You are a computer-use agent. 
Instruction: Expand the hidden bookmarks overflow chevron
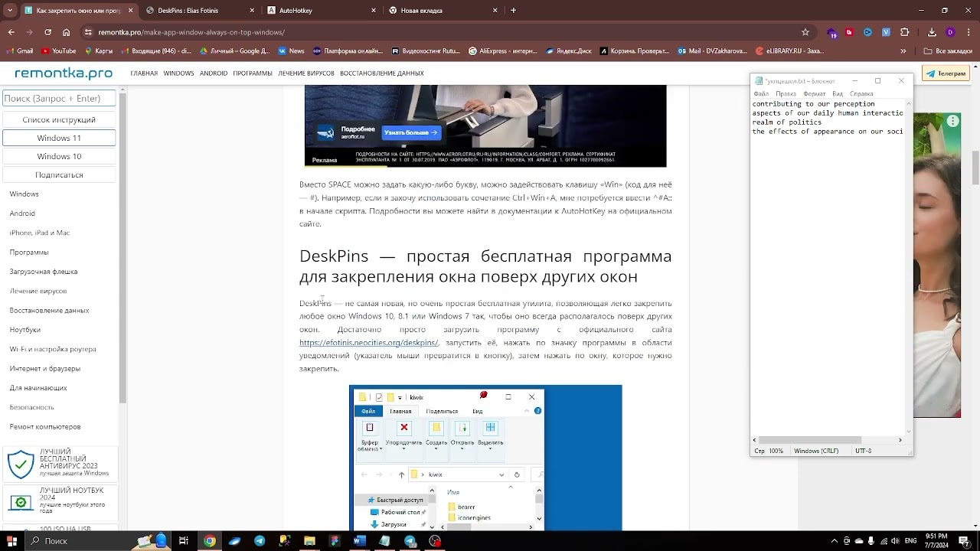[x=903, y=51]
